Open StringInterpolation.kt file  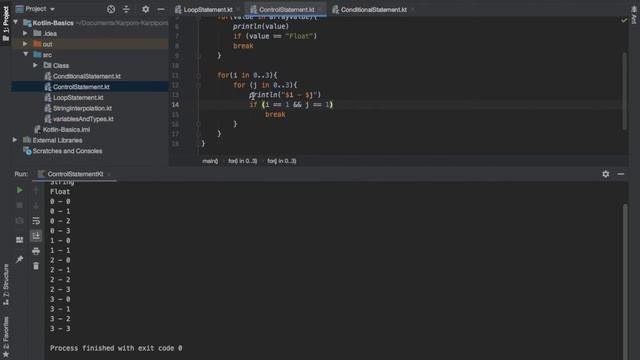82,108
